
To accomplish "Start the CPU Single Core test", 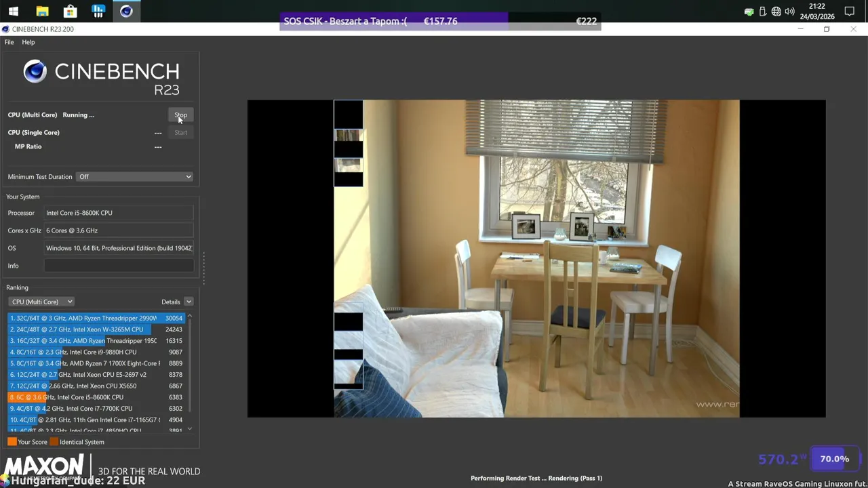I will 180,132.
